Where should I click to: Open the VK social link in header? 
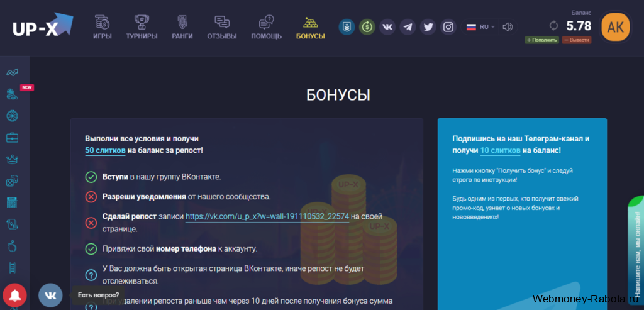click(x=387, y=27)
